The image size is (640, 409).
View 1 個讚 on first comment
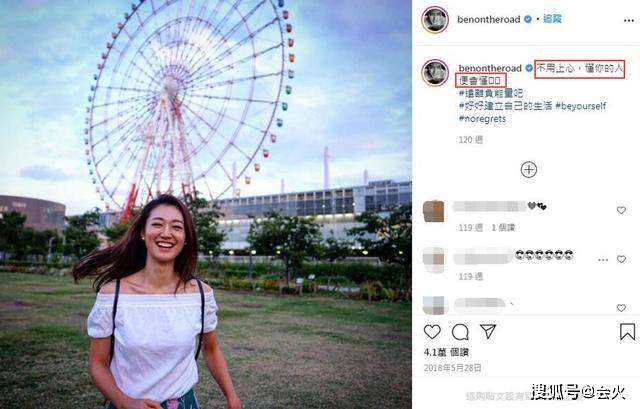pyautogui.click(x=503, y=228)
